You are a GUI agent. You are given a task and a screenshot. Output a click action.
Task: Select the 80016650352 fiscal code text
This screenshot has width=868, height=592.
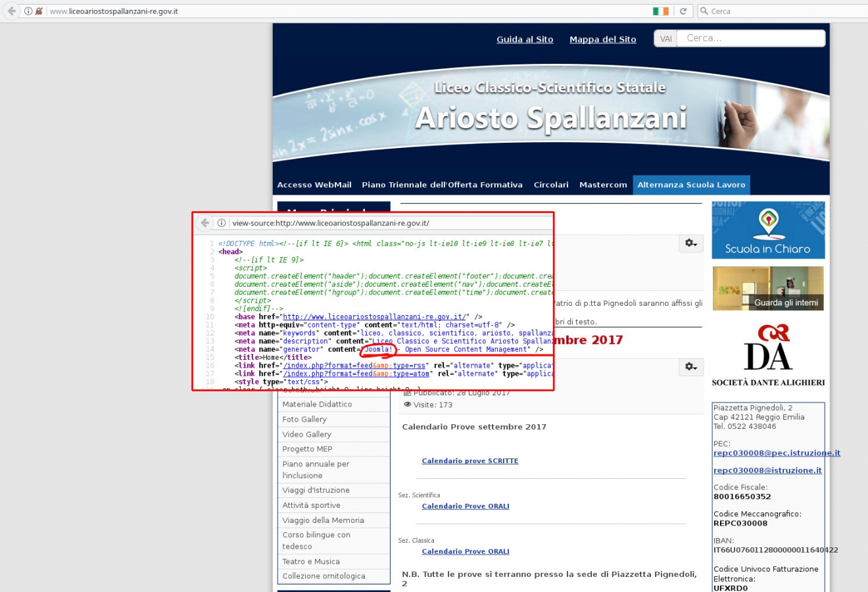pos(742,497)
